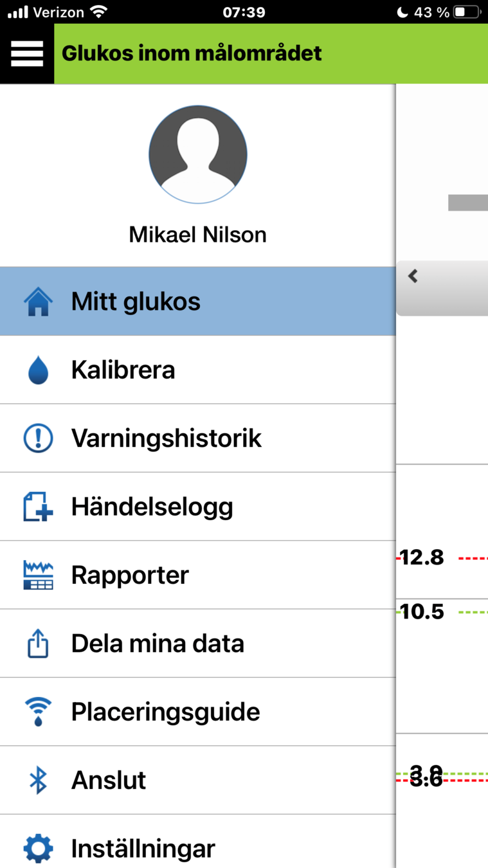488x868 pixels.
Task: Open Varningshistorik menu entry
Action: pyautogui.click(x=167, y=439)
